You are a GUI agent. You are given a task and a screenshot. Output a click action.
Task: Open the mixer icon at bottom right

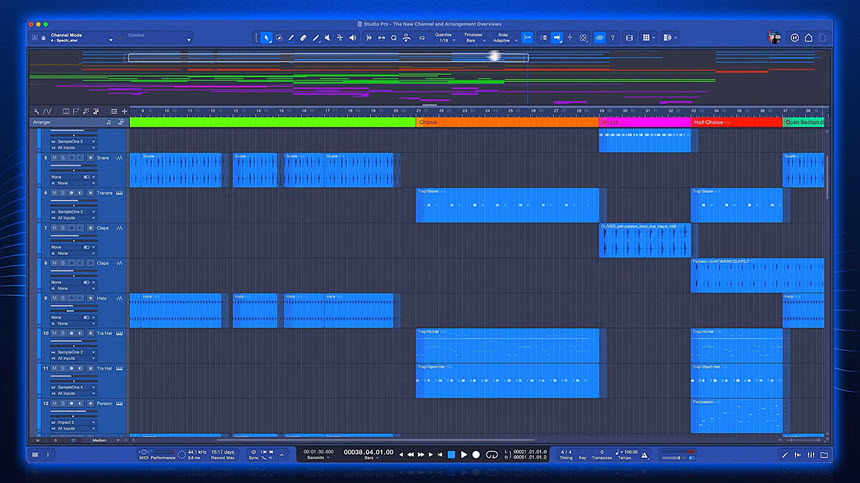click(811, 455)
